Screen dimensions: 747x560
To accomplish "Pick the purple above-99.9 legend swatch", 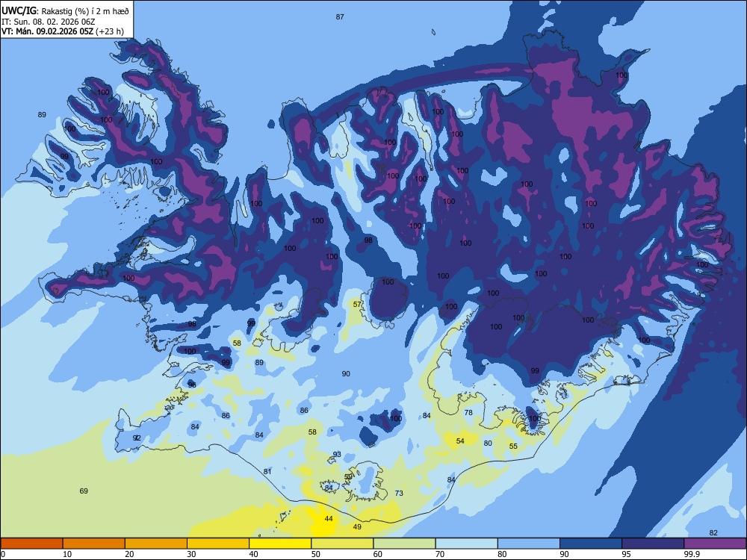I will point(715,544).
